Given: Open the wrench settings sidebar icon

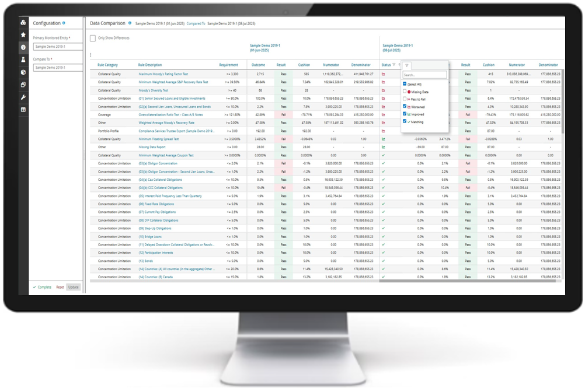Looking at the screenshot, I should (x=23, y=97).
